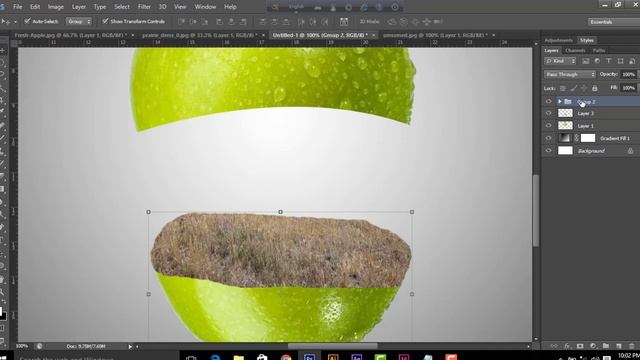The image size is (640, 360).
Task: Click the Gradient Fill 1 layer mask thumbnail
Action: [588, 138]
